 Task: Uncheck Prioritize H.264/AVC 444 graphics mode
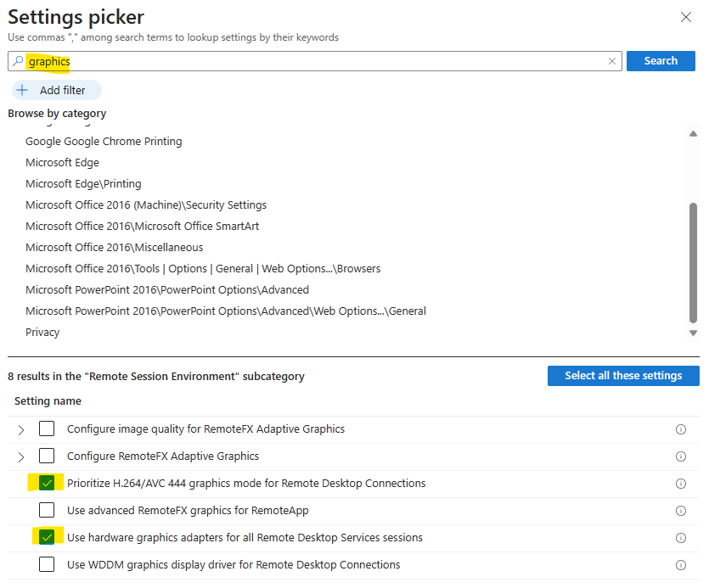pos(47,483)
